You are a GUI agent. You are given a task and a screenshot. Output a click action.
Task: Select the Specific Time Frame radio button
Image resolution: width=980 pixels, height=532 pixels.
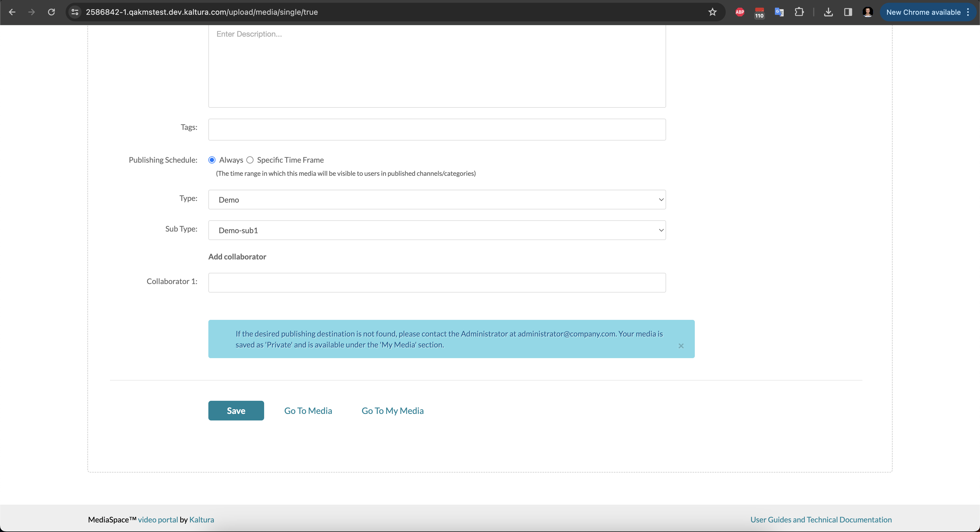(250, 160)
